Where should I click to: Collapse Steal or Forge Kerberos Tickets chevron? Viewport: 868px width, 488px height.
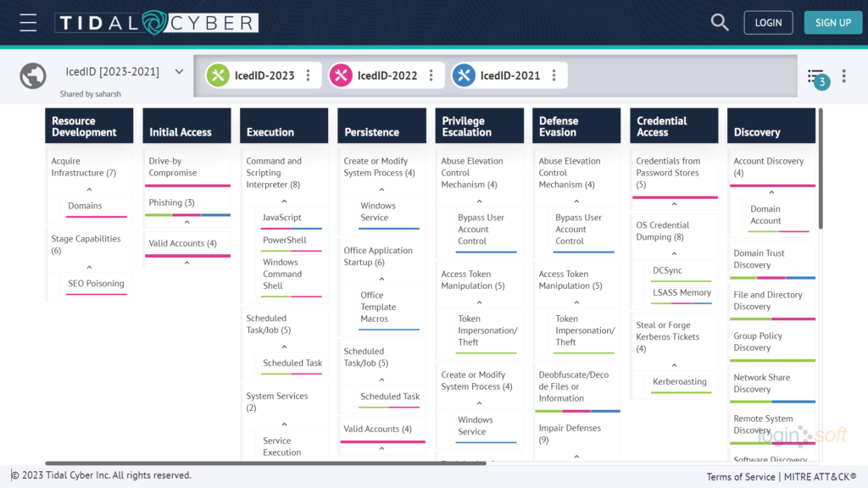pyautogui.click(x=674, y=366)
